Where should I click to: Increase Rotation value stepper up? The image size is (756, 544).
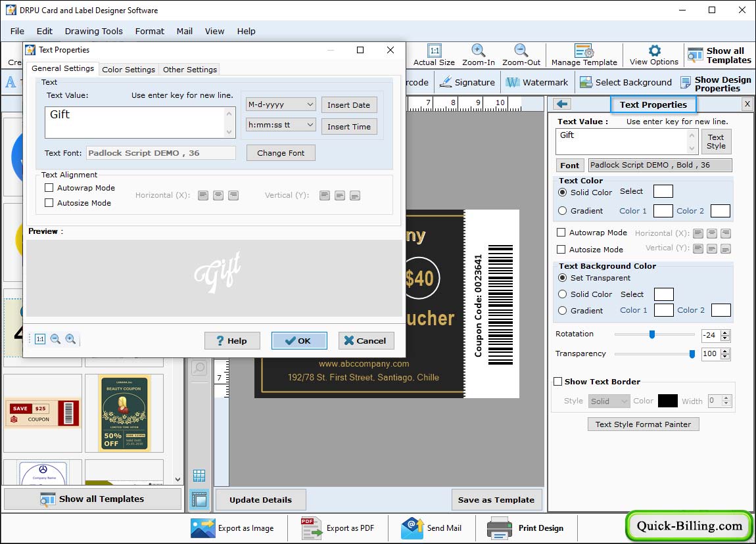point(725,332)
